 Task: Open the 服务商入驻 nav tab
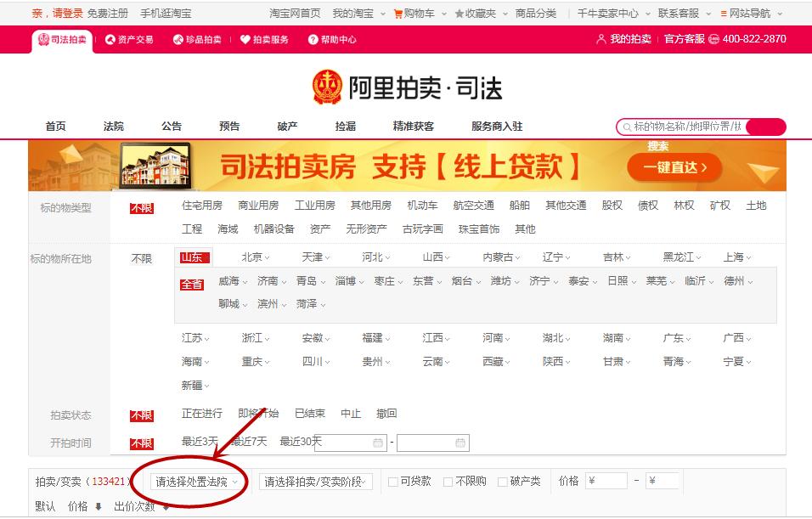pos(497,127)
